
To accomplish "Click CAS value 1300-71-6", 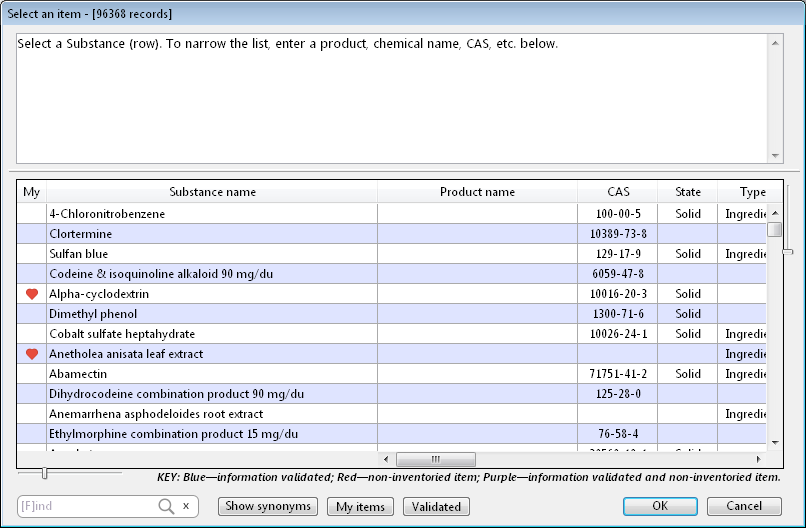I will coord(618,314).
